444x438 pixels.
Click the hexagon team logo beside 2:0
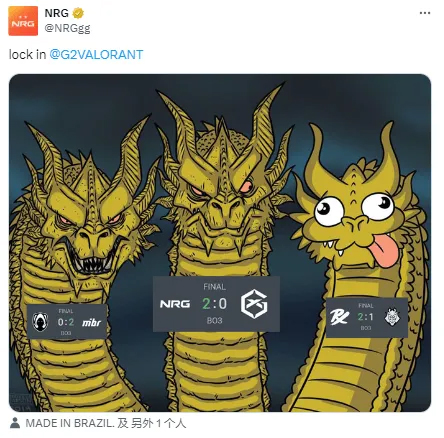click(254, 304)
